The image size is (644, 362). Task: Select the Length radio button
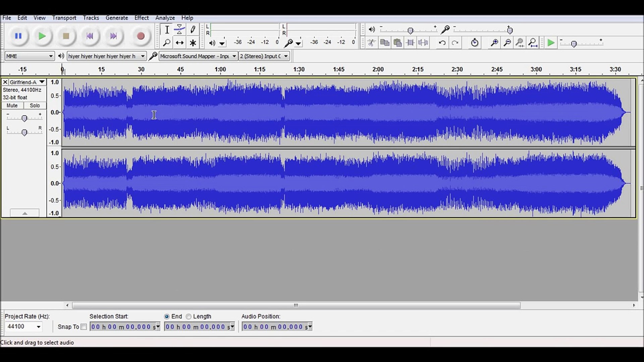(189, 316)
